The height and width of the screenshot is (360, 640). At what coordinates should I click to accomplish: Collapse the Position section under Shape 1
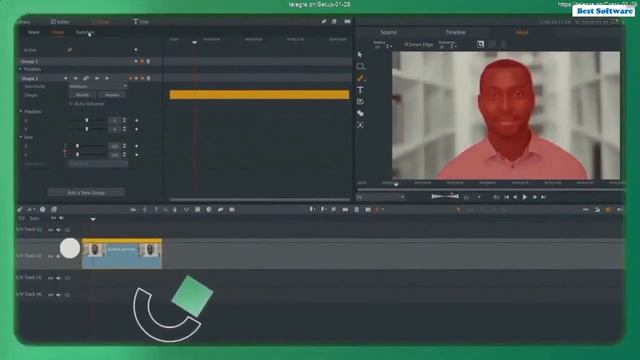pyautogui.click(x=21, y=111)
